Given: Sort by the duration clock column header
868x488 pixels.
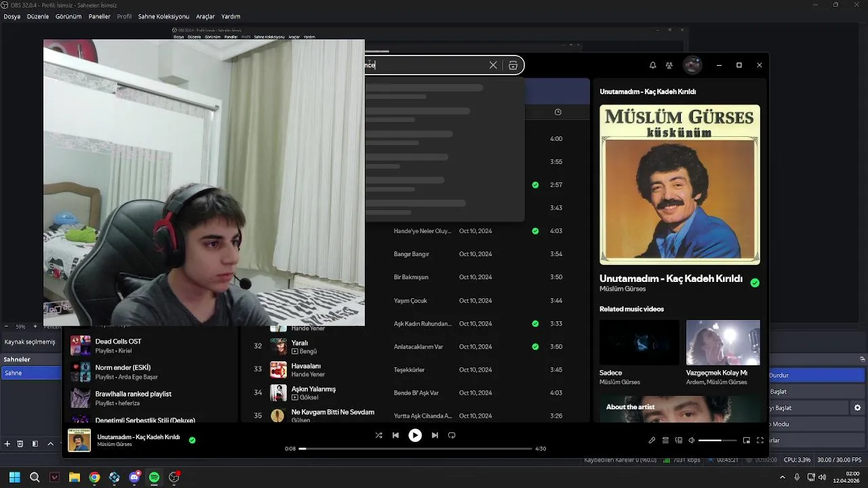Looking at the screenshot, I should 558,112.
